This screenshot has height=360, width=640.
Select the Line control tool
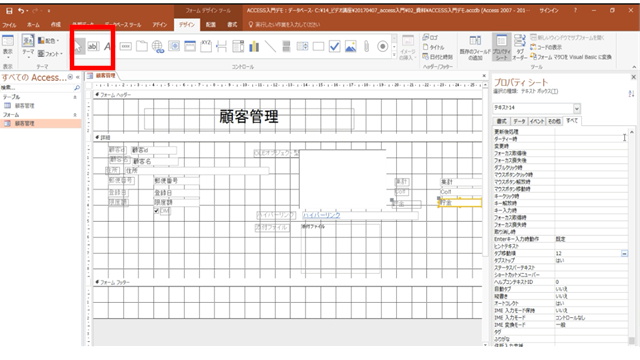270,47
